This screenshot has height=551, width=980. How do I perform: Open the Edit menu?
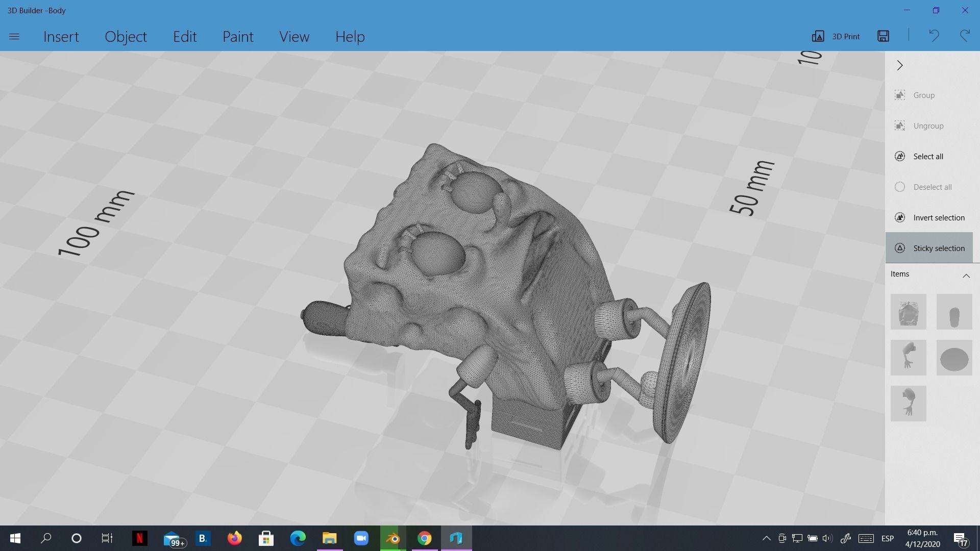pos(185,37)
